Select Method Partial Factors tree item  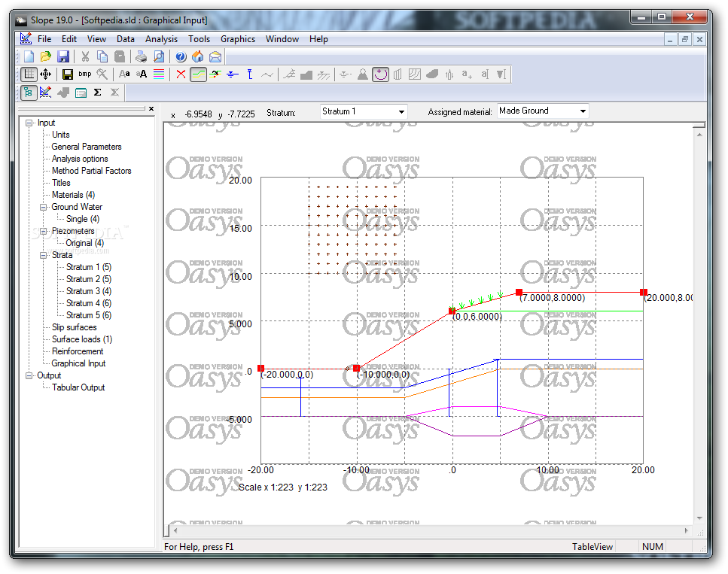pyautogui.click(x=91, y=171)
